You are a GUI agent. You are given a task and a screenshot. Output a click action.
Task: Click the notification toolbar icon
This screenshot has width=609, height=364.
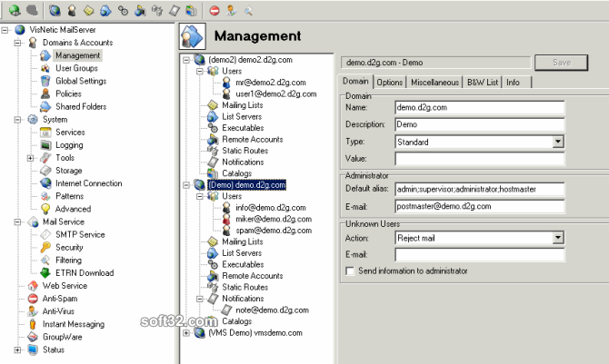click(175, 11)
